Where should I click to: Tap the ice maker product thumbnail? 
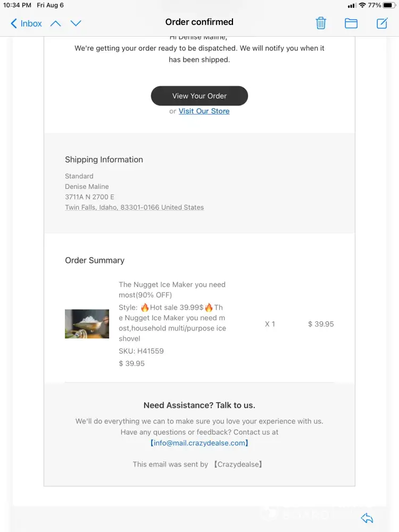click(x=87, y=324)
